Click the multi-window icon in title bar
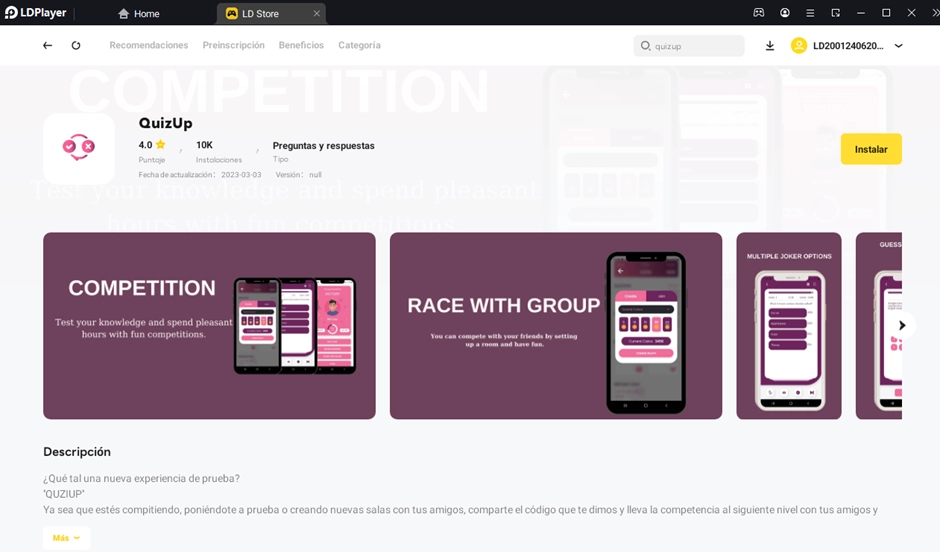 coord(836,13)
